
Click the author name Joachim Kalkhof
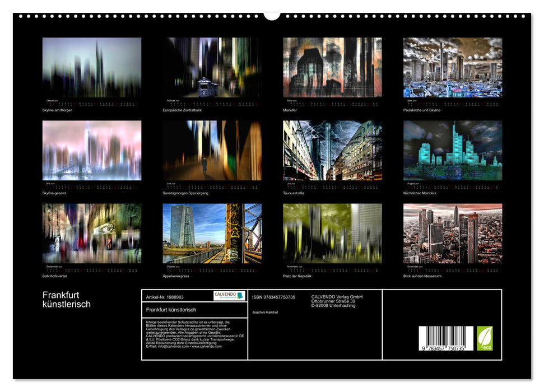[x=266, y=312]
